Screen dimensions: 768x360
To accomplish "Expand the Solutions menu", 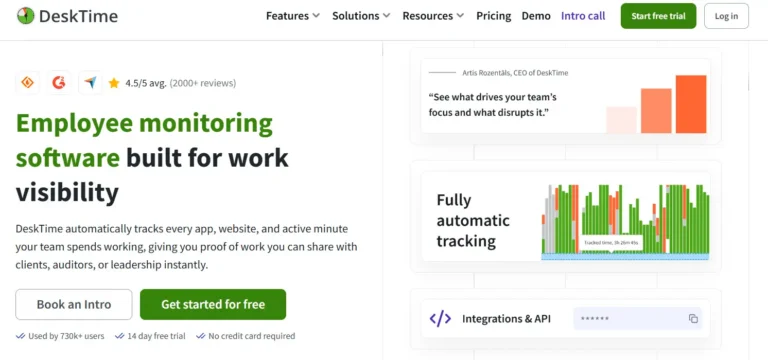I will click(x=361, y=16).
